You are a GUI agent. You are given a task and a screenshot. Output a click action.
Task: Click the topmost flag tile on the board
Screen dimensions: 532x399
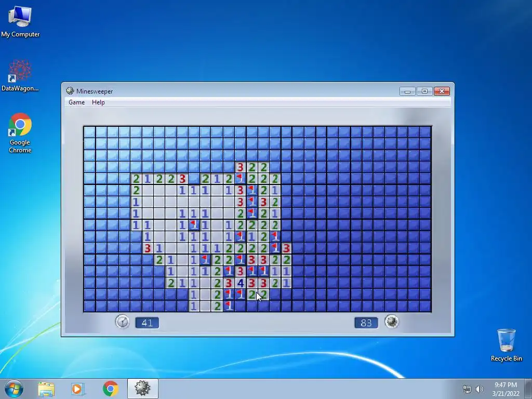click(x=240, y=179)
